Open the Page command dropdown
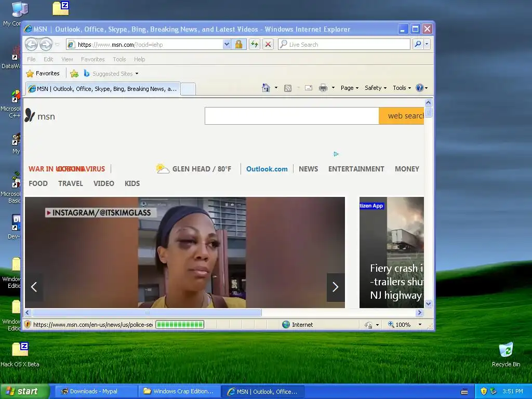 tap(350, 88)
